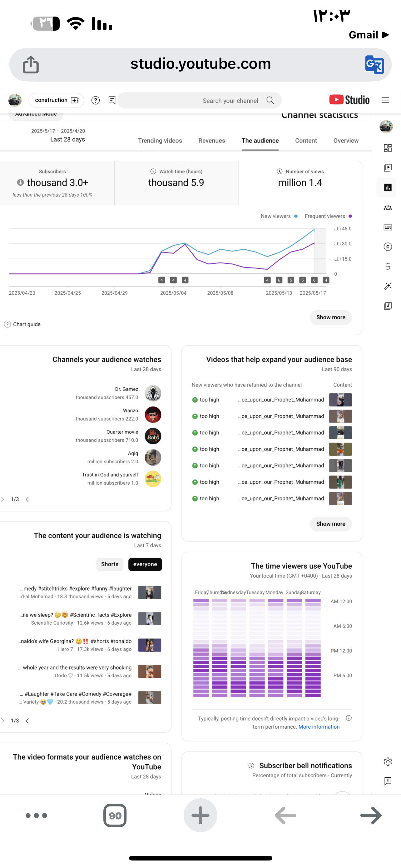Open the Quarter movie channel entry

118,436
